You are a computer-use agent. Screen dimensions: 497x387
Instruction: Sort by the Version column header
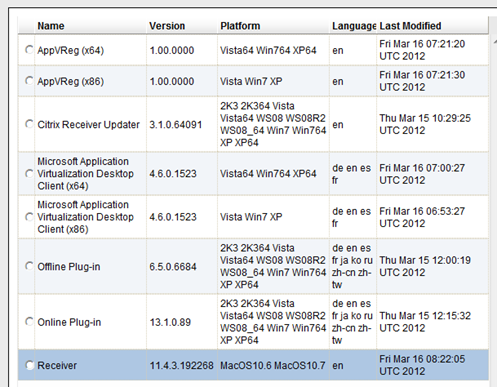pos(167,26)
